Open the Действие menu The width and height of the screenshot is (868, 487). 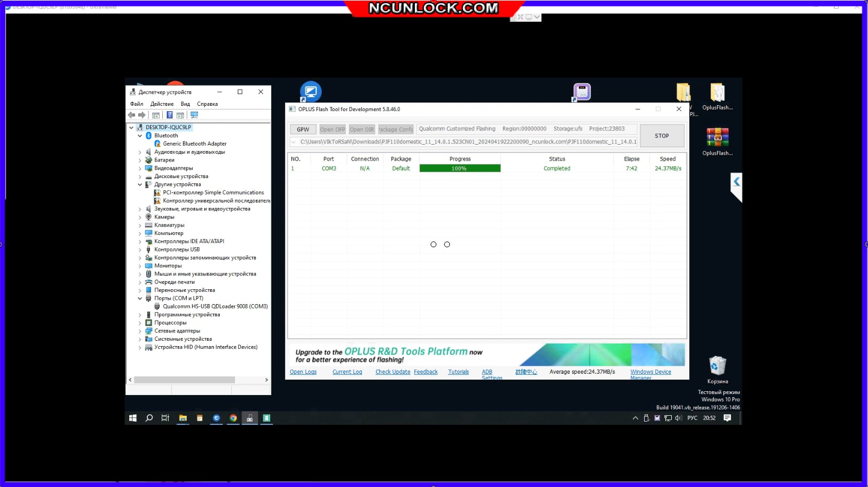click(x=162, y=104)
